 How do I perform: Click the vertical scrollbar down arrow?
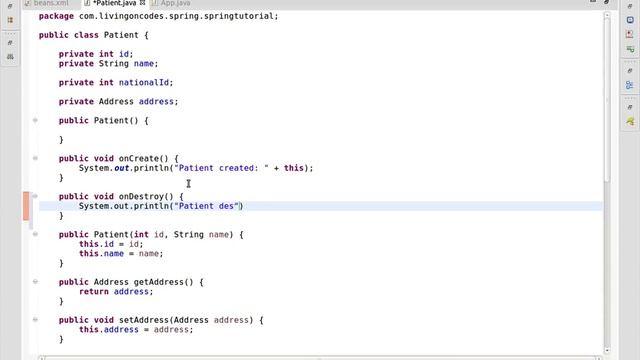pyautogui.click(x=607, y=350)
